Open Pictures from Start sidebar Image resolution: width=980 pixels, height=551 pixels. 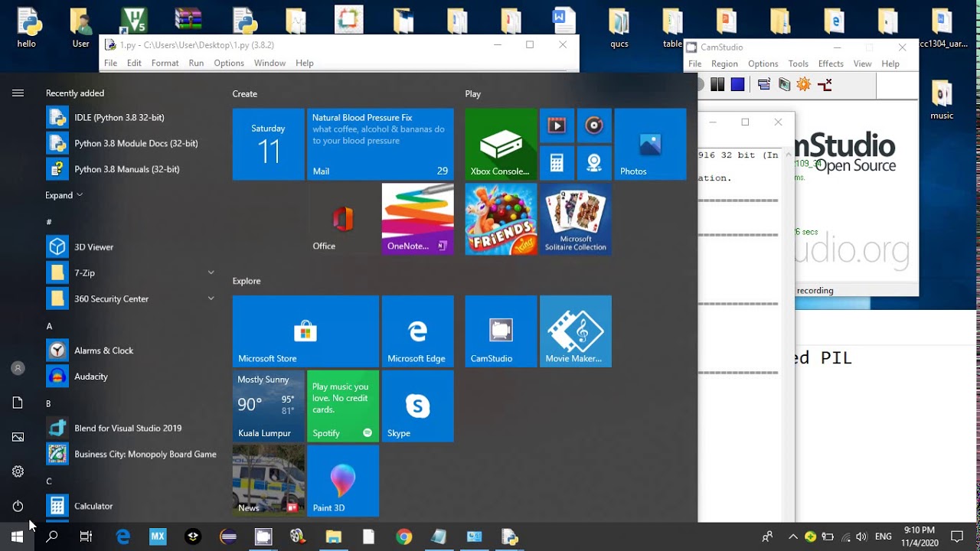18,437
